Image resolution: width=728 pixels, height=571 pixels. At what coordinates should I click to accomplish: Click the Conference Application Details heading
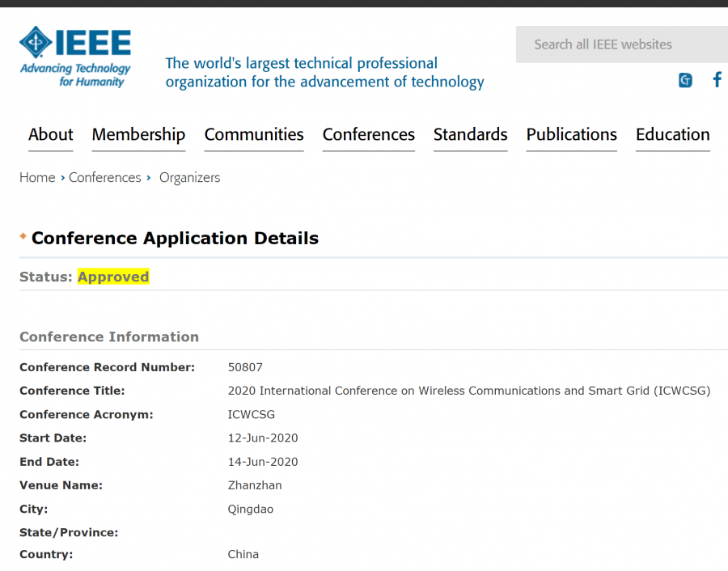coord(175,239)
